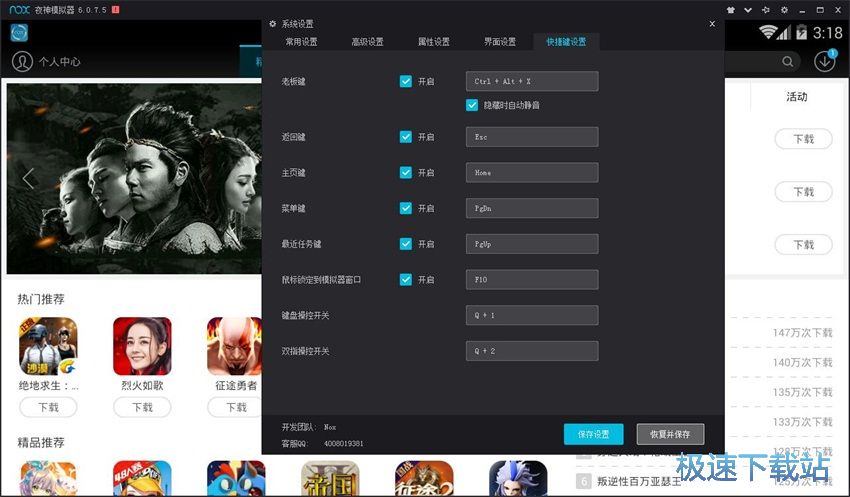This screenshot has height=497, width=850.
Task: Open the white-haired character game icon
Action: (x=518, y=479)
